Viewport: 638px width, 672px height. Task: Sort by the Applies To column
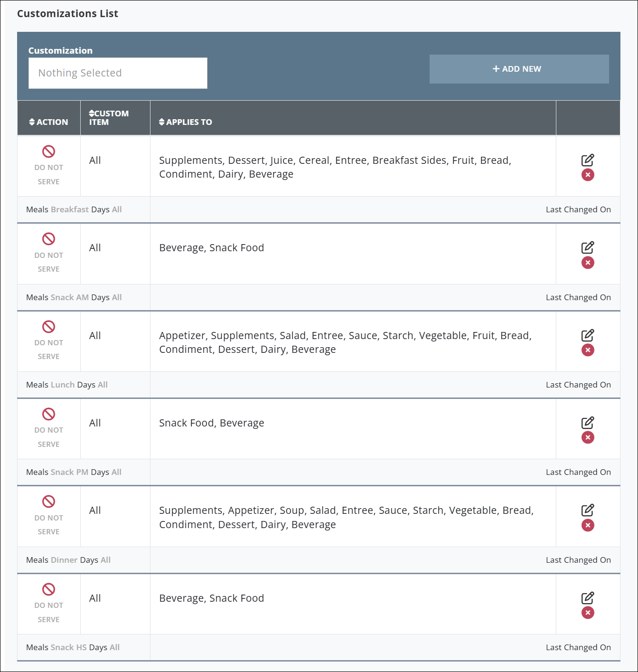click(186, 122)
